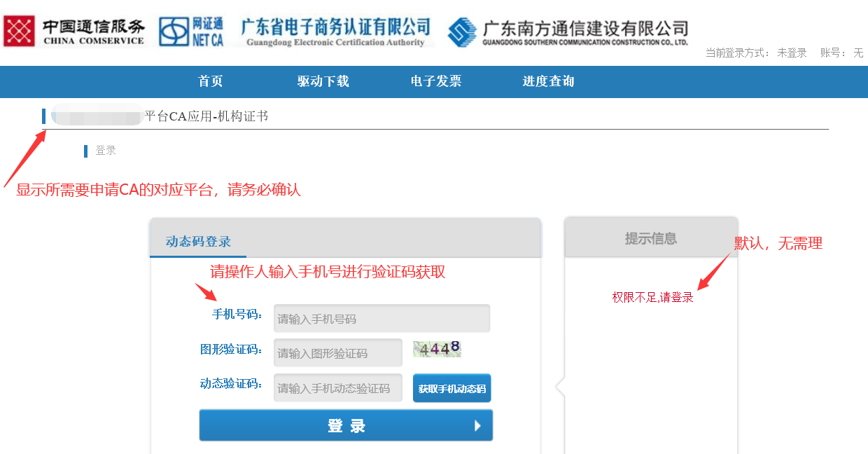Click the 当前登录方式 status text
This screenshot has height=454, width=868.
point(756,53)
